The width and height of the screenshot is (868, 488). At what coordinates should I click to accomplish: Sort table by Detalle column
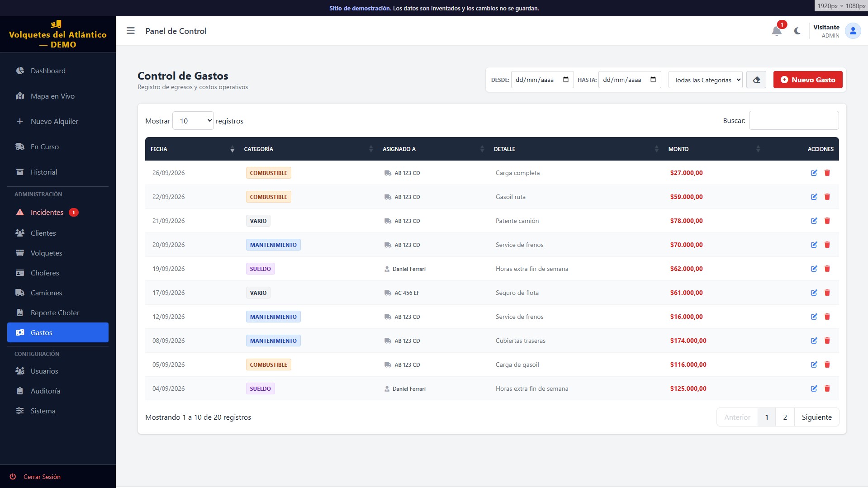[x=575, y=149]
